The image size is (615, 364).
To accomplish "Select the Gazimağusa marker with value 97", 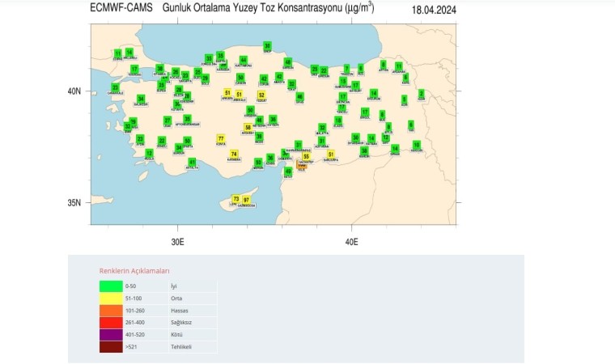I will pos(246,199).
